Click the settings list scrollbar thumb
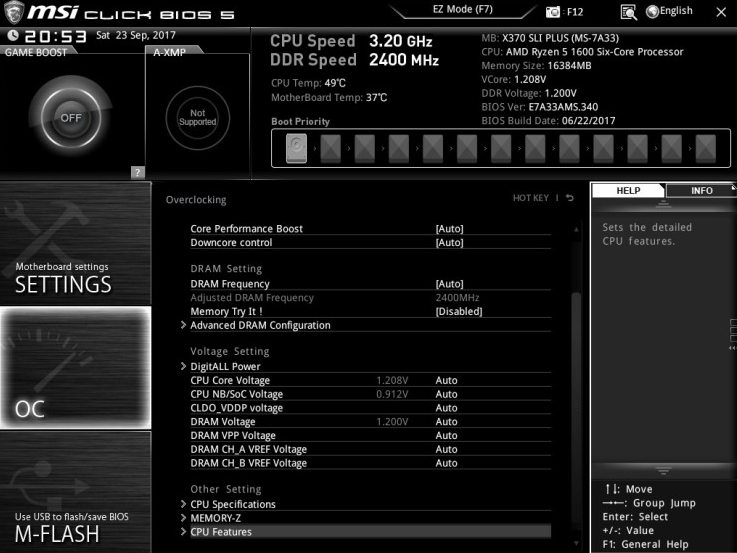The height and width of the screenshot is (553, 737). point(576,408)
